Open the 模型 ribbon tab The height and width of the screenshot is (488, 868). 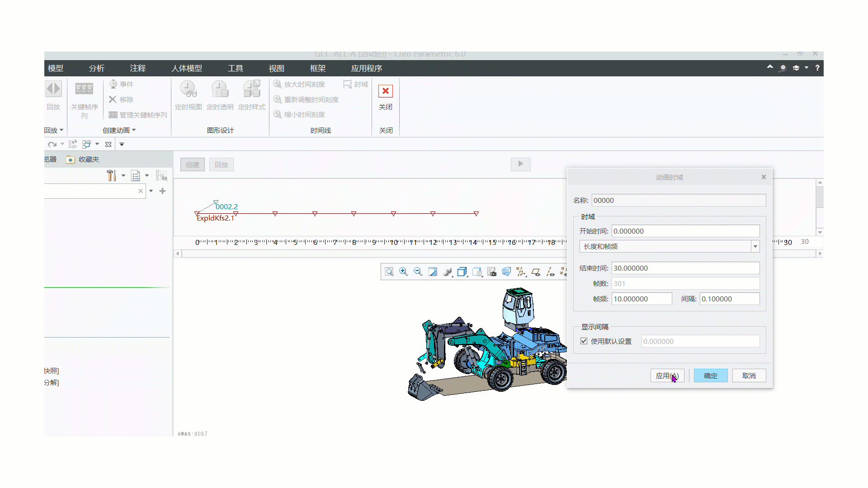55,68
